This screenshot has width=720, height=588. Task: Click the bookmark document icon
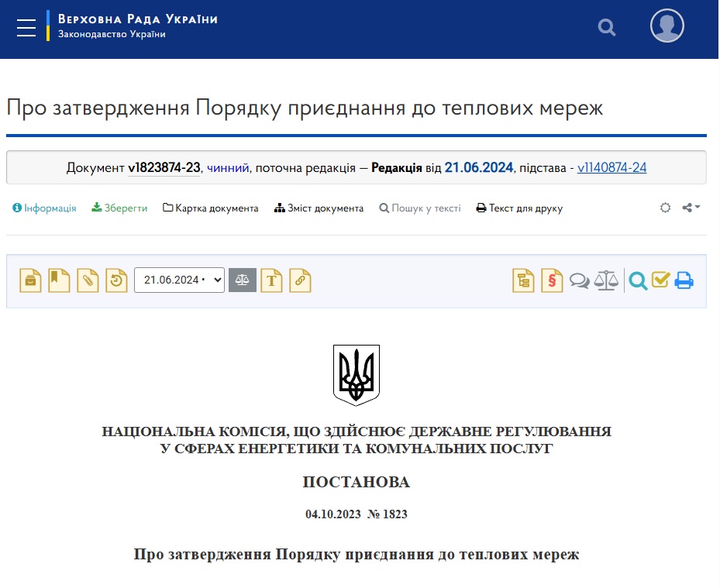click(59, 280)
